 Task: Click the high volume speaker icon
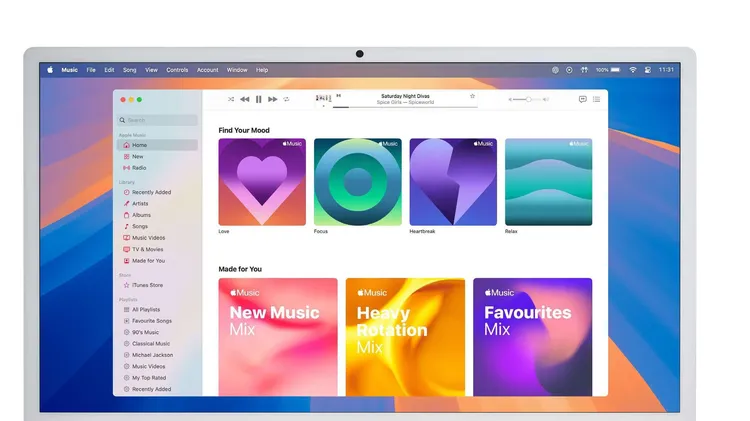546,100
